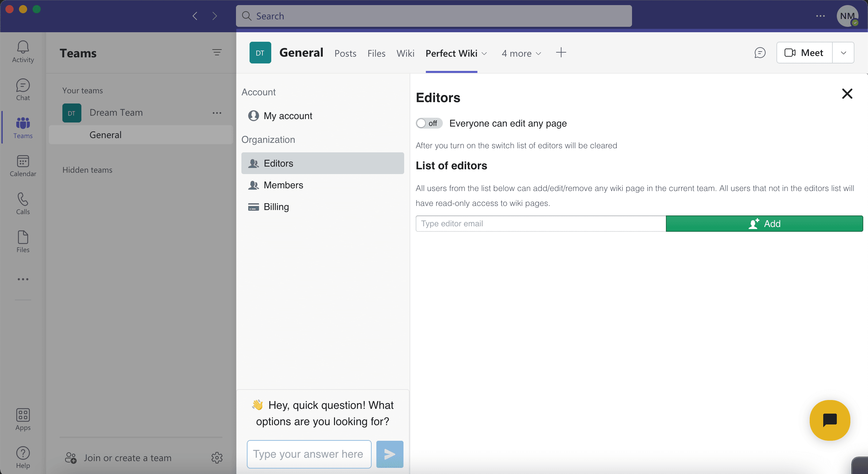This screenshot has width=868, height=474.
Task: Close the Editors settings panel
Action: (847, 94)
